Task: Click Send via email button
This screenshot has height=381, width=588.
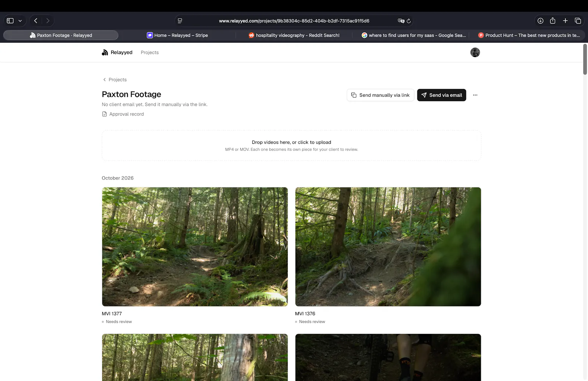Action: pos(441,95)
